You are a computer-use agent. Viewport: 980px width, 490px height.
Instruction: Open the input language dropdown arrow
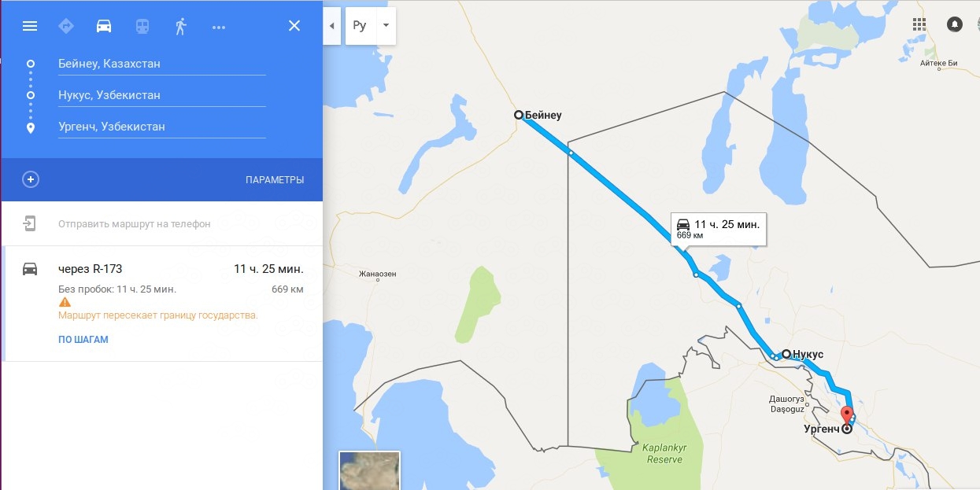click(386, 26)
